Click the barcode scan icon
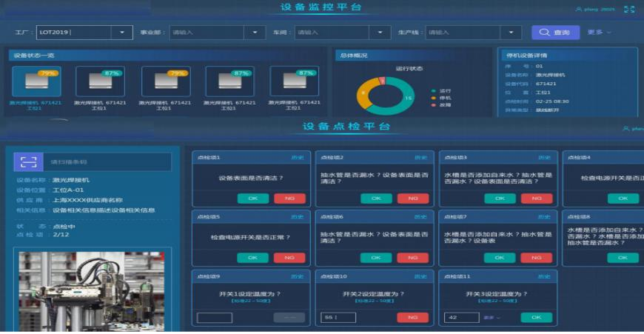This screenshot has width=644, height=334. coord(28,161)
